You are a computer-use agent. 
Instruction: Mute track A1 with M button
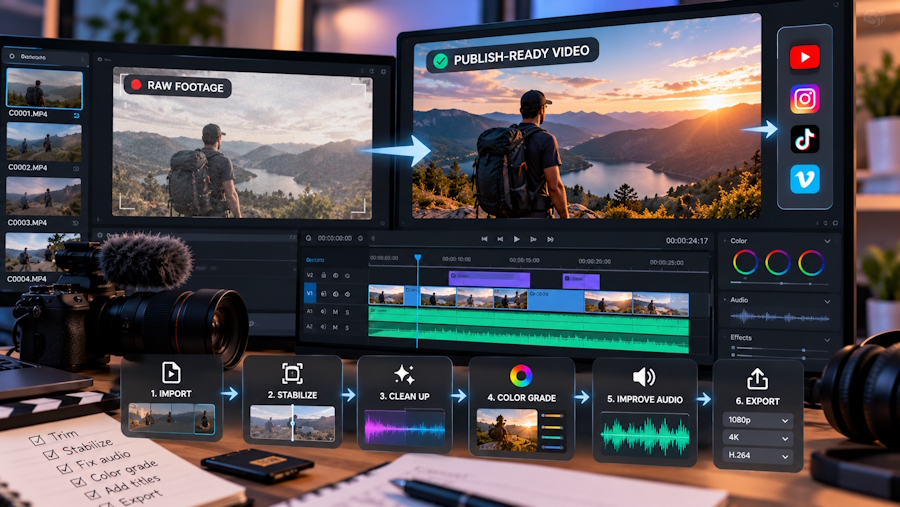pos(335,312)
